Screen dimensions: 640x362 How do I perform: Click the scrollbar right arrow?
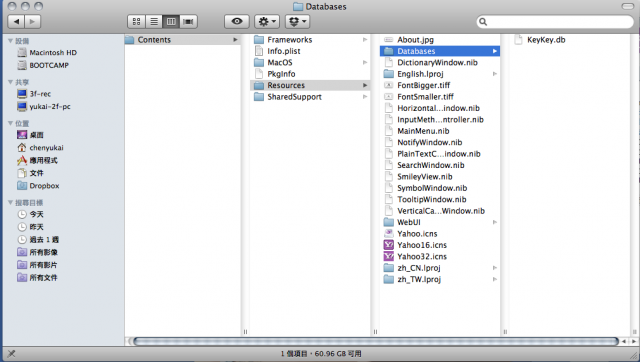click(634, 341)
